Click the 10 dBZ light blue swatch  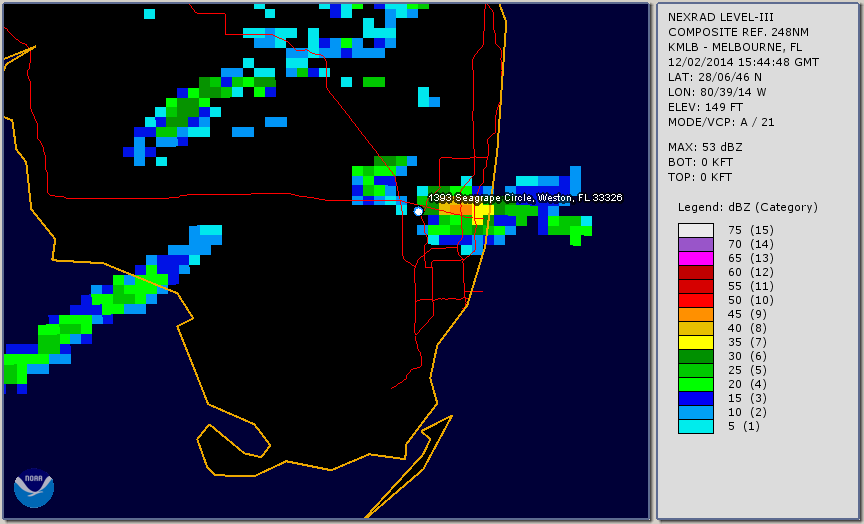tap(696, 413)
